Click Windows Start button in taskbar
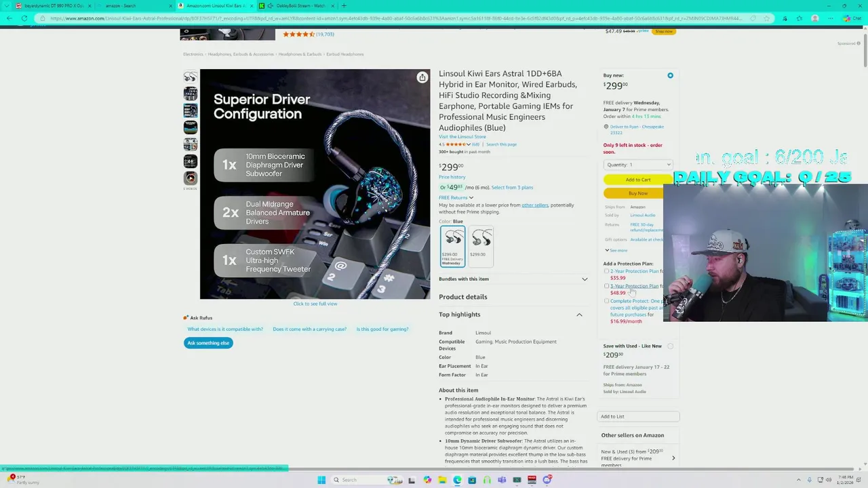This screenshot has height=488, width=868. pyautogui.click(x=321, y=480)
